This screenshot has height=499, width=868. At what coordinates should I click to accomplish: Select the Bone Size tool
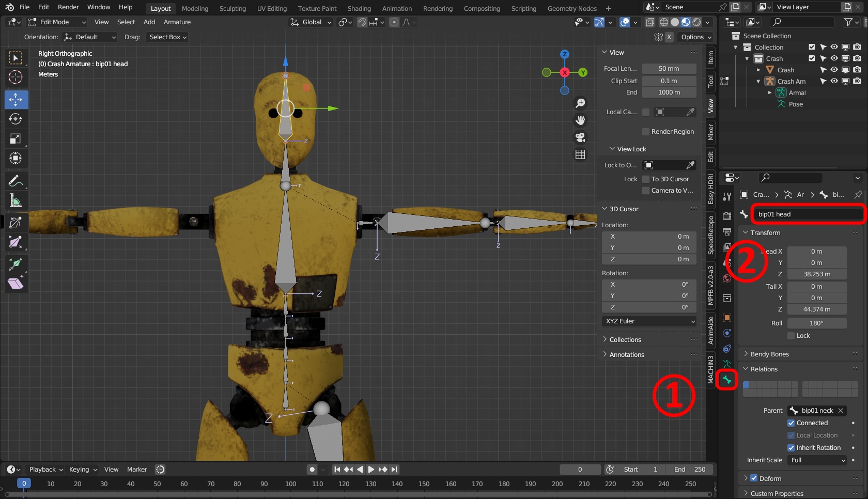(16, 242)
